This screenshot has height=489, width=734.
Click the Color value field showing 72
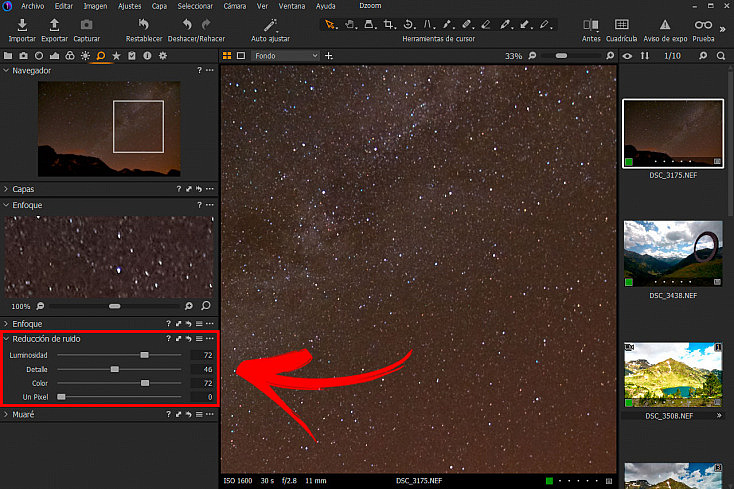(203, 383)
